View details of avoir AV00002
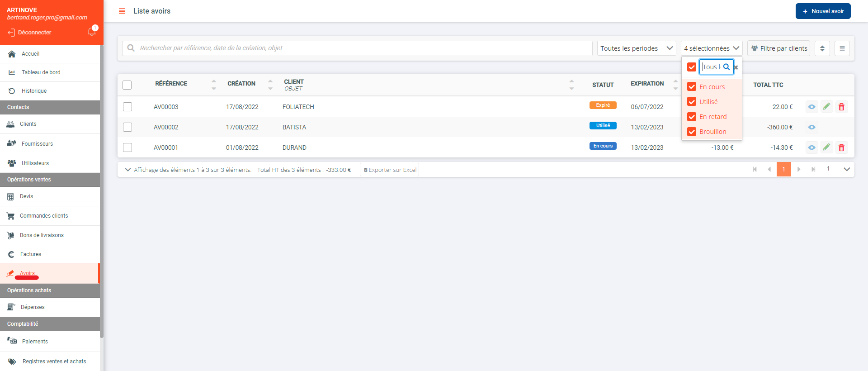 (811, 127)
